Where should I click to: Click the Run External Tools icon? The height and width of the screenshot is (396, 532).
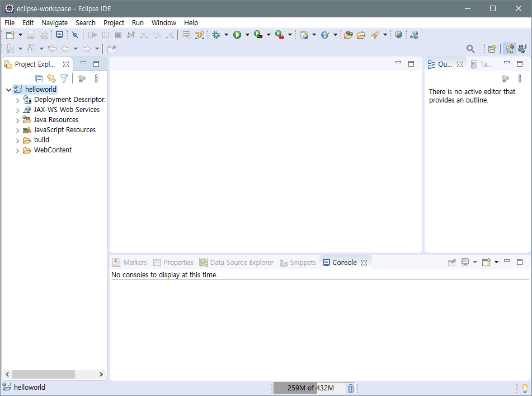280,35
